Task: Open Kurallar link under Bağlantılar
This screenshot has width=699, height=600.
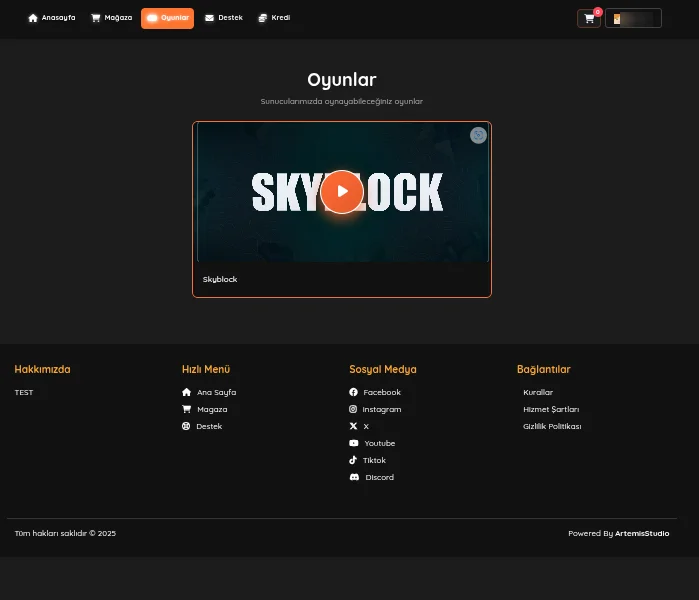Action: 538,392
